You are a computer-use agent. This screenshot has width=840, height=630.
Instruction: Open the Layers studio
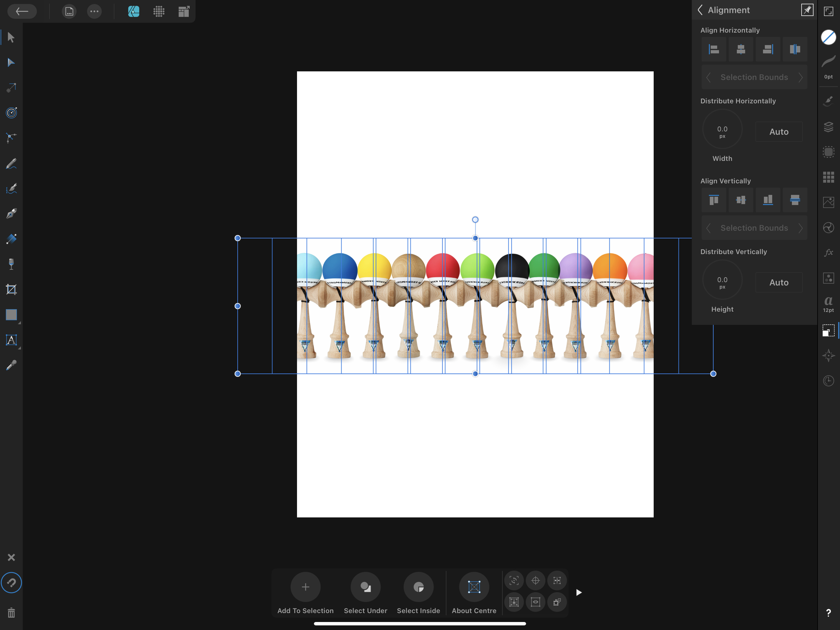[x=828, y=126]
